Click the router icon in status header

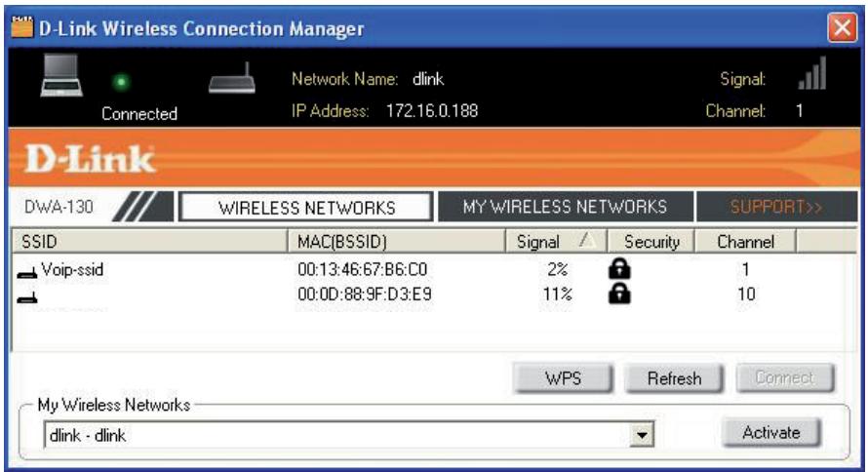click(x=232, y=79)
